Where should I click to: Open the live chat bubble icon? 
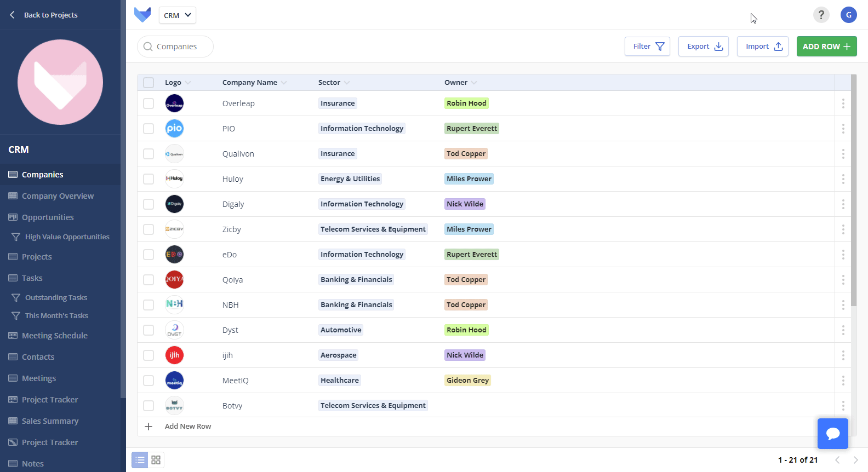pyautogui.click(x=832, y=434)
